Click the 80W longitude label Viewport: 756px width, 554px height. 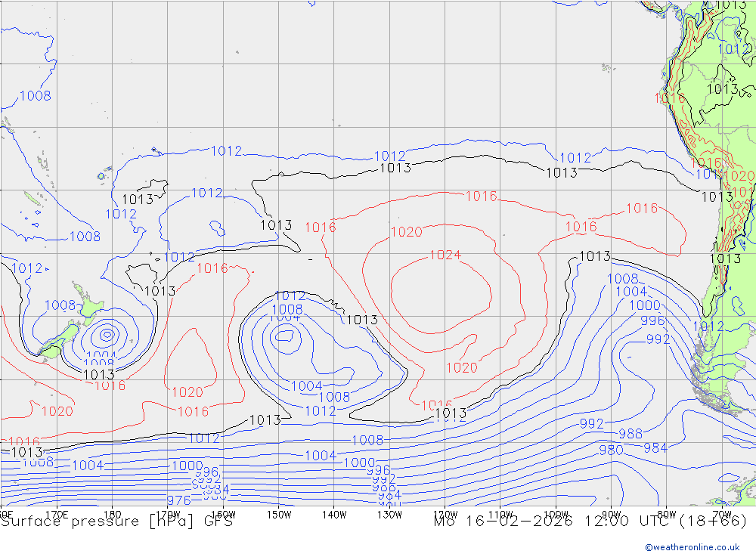tap(667, 515)
